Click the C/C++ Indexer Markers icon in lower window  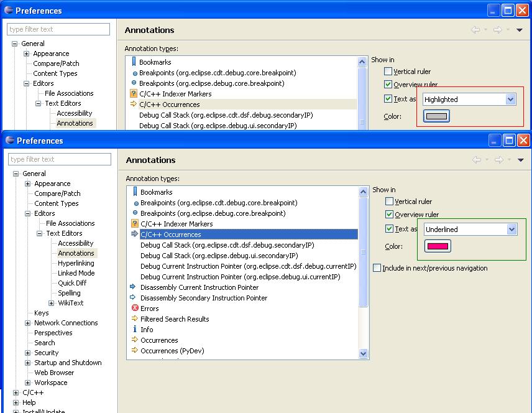pos(135,223)
